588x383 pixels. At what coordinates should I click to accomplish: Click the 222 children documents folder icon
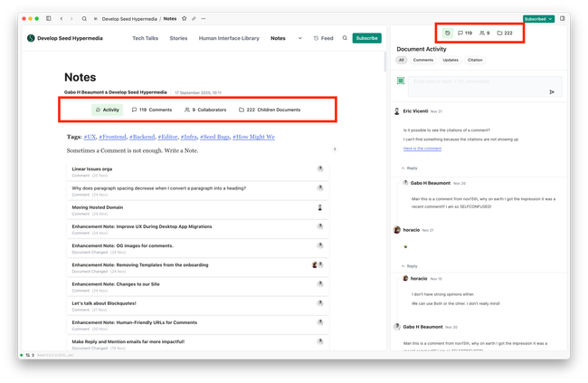tap(505, 33)
